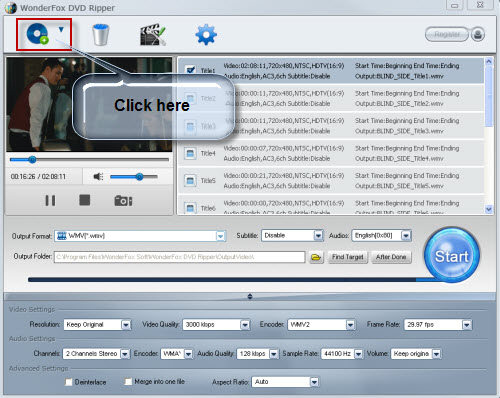The height and width of the screenshot is (398, 500).
Task: Click the user account icon beside Register
Action: coord(478,34)
